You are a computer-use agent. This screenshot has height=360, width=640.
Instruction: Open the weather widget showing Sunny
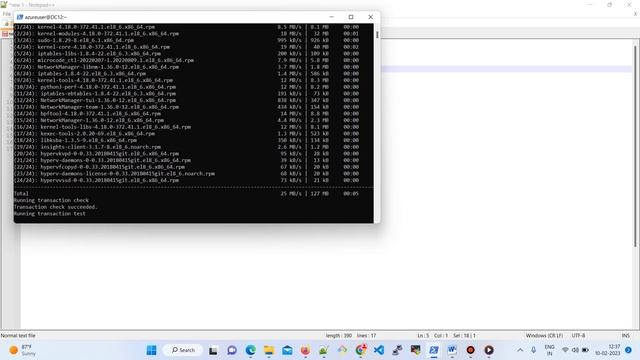point(22,350)
